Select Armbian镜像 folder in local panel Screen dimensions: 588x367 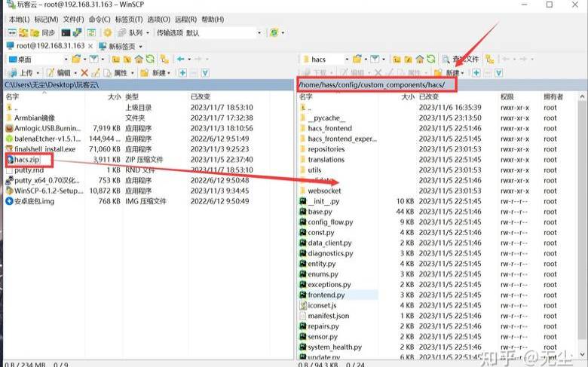point(35,118)
